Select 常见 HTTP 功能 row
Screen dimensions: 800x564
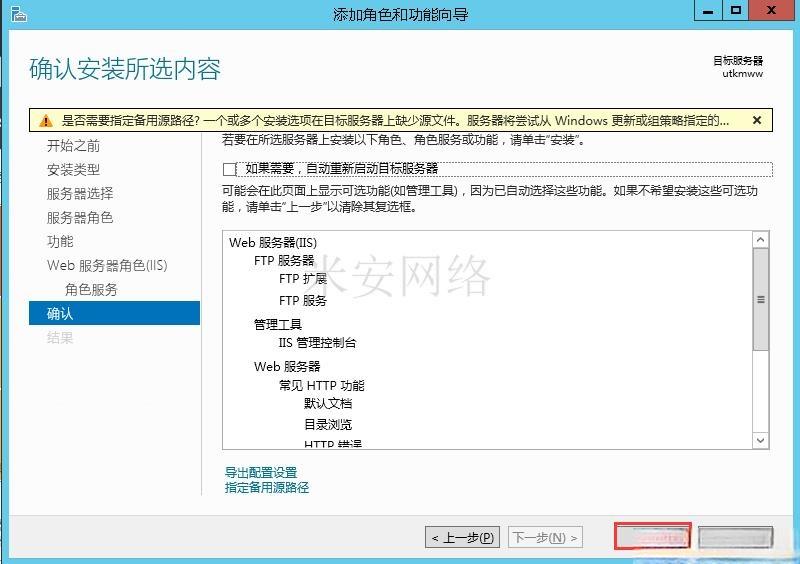[x=322, y=385]
